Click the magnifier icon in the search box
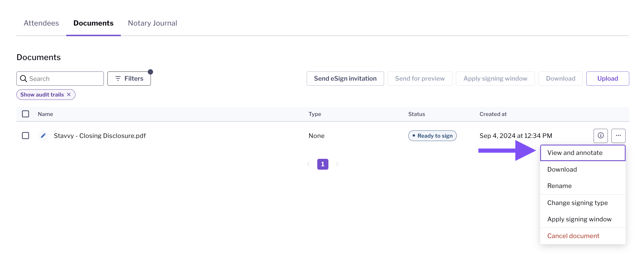644x257 pixels. pos(24,79)
